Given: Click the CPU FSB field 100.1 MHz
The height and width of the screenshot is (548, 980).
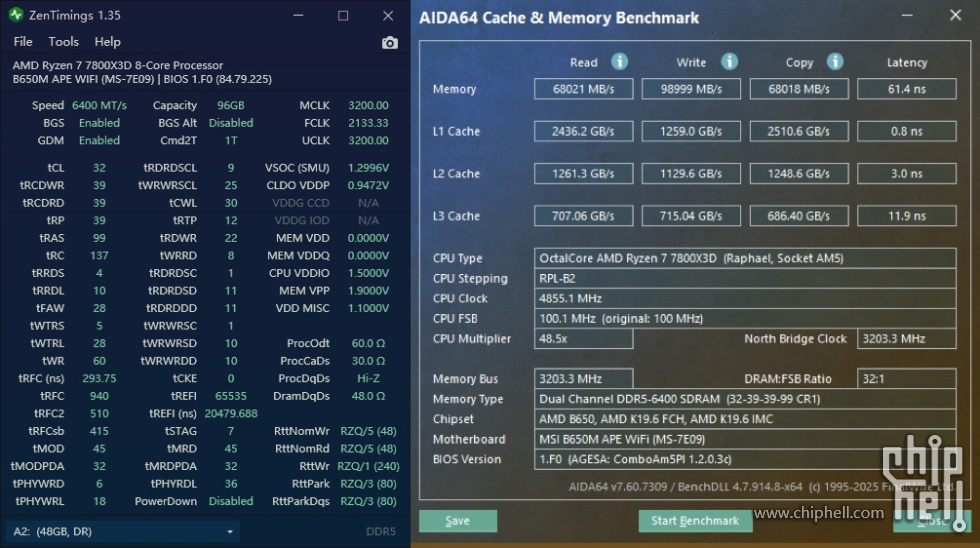Looking at the screenshot, I should click(745, 318).
